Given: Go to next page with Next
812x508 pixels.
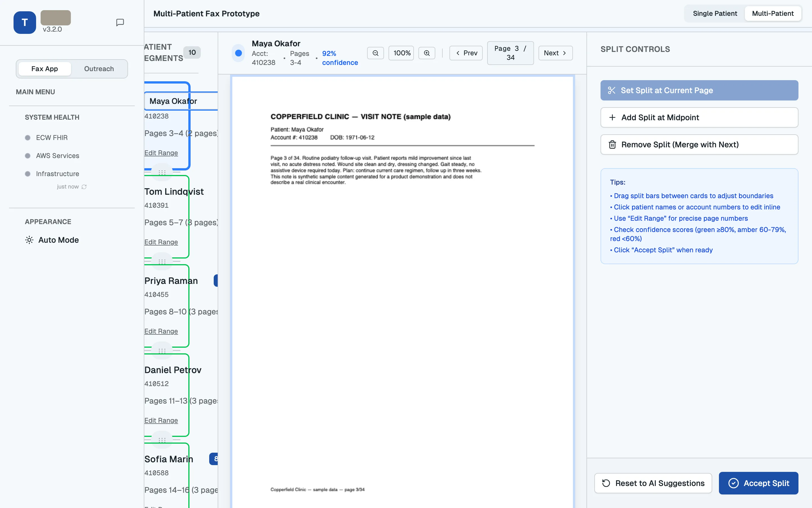Looking at the screenshot, I should (555, 53).
